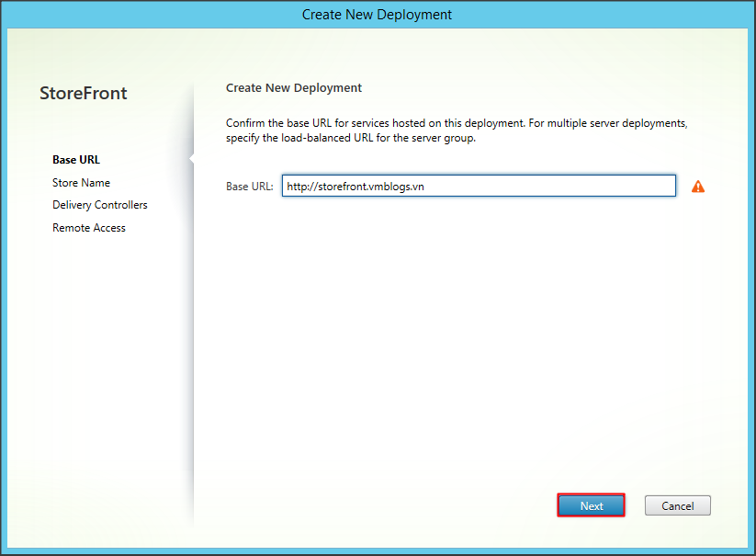The image size is (756, 556).
Task: Click the orange warning icon beside the URL field
Action: pyautogui.click(x=698, y=187)
